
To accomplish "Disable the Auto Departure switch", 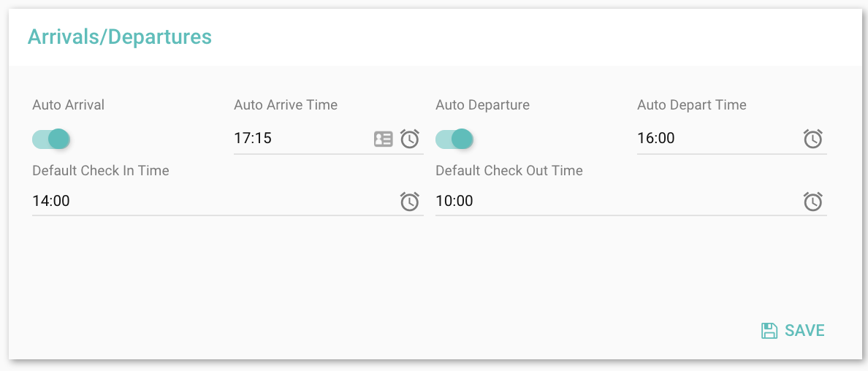I will [454, 139].
